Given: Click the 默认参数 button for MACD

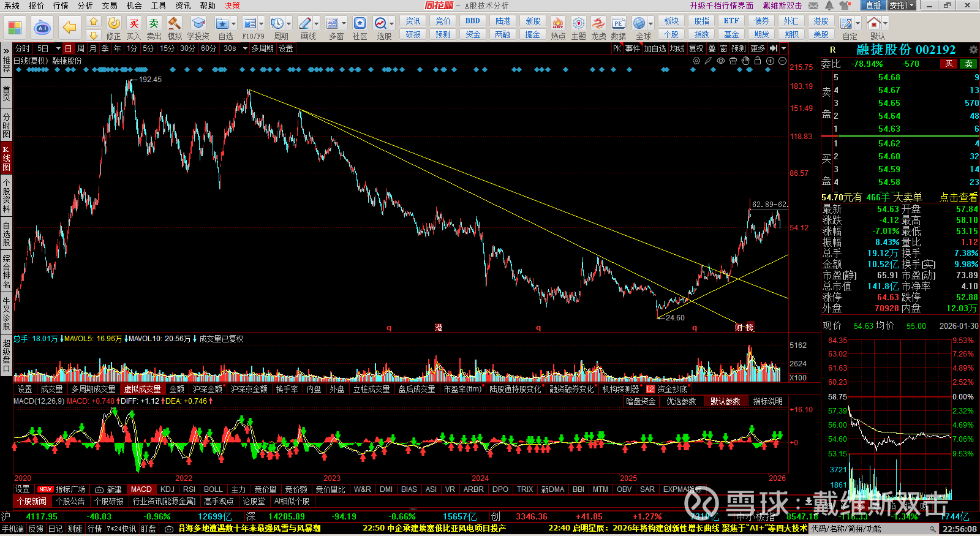Looking at the screenshot, I should pos(725,401).
